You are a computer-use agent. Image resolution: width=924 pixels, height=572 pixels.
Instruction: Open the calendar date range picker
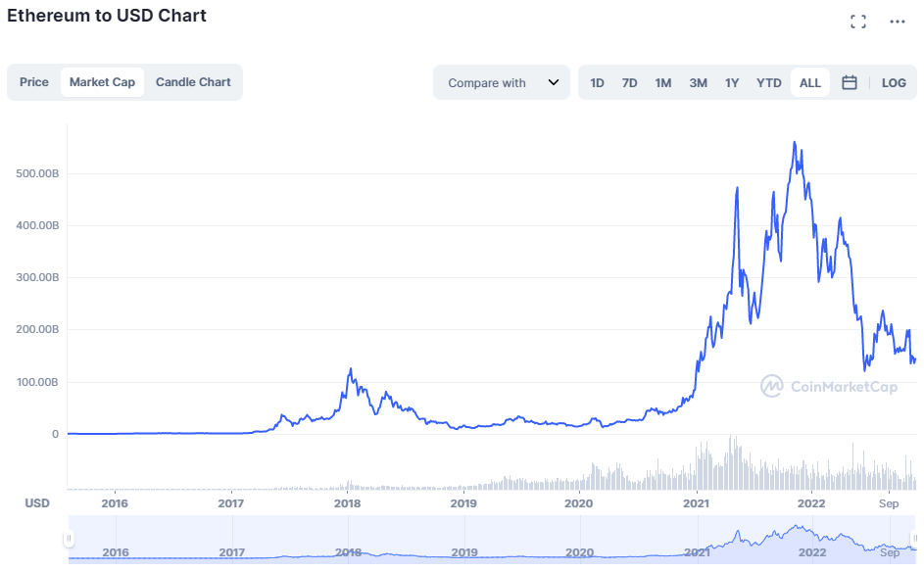coord(850,83)
